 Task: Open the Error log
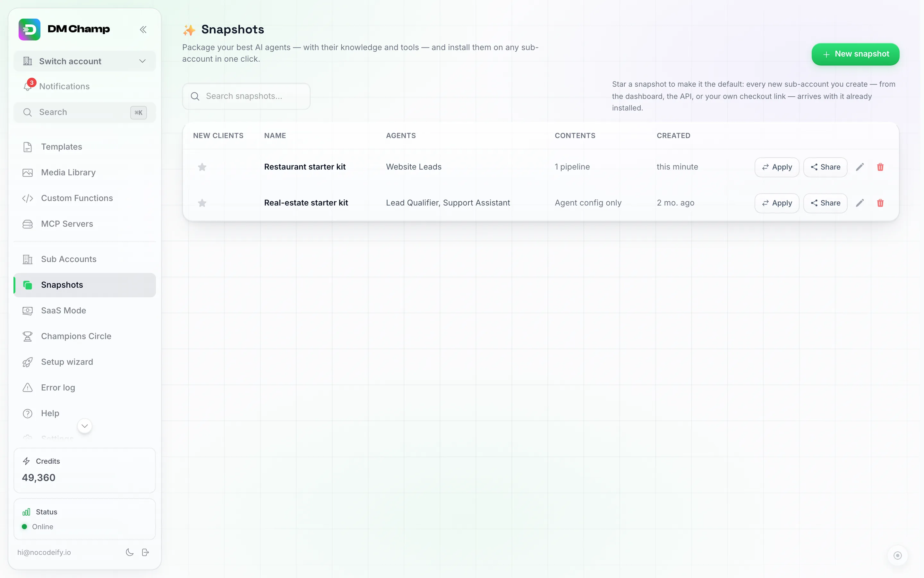pyautogui.click(x=84, y=387)
